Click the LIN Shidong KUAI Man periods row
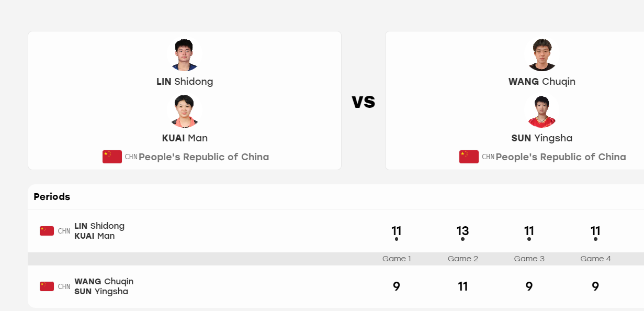The image size is (644, 311). click(x=336, y=231)
